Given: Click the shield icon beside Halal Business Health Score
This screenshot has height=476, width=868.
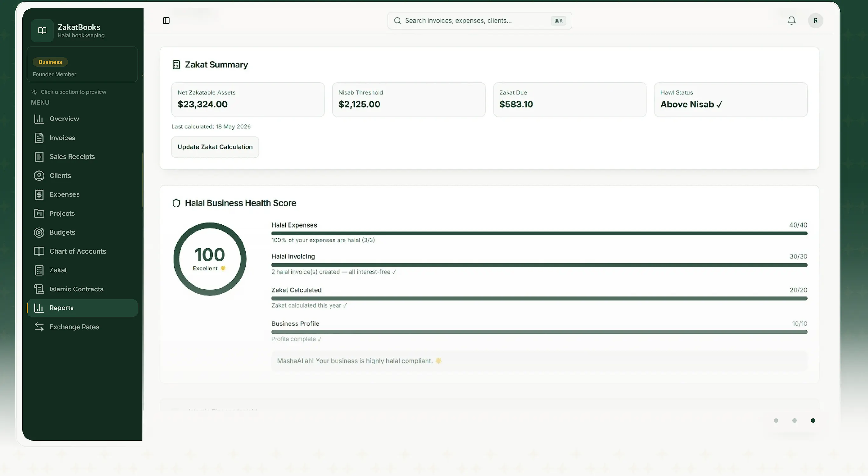Looking at the screenshot, I should 176,203.
